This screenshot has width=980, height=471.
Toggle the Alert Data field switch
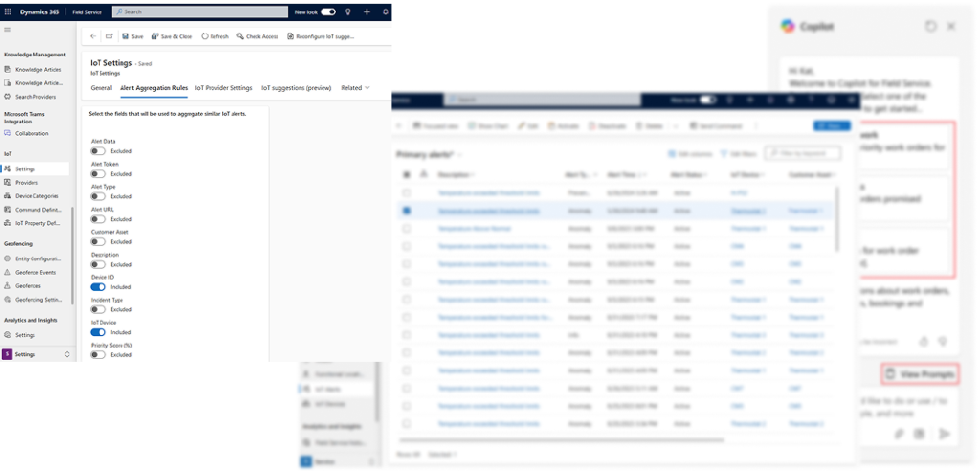(x=99, y=150)
